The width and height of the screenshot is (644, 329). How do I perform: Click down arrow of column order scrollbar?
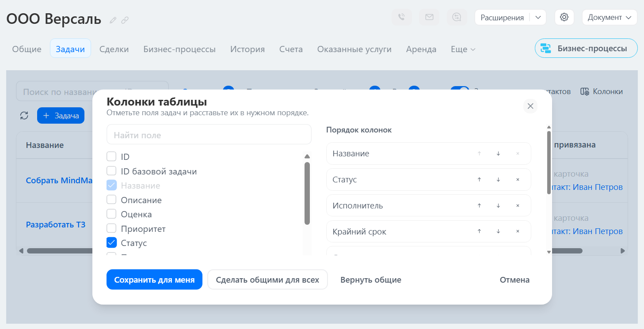[x=549, y=252]
